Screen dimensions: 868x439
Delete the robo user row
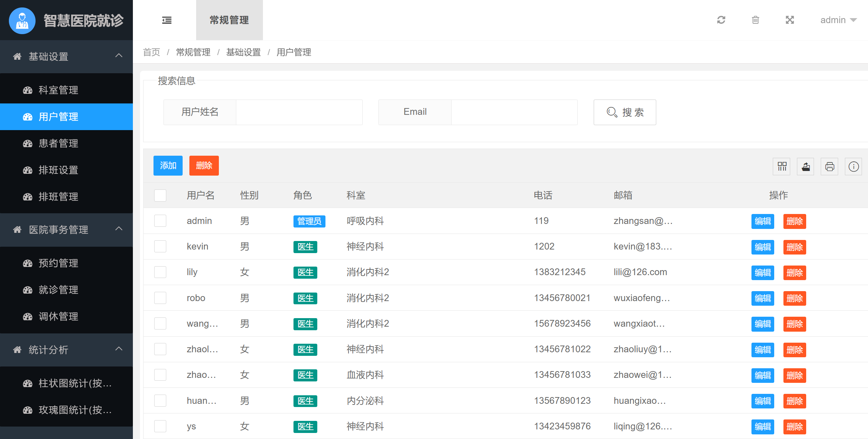coord(794,298)
